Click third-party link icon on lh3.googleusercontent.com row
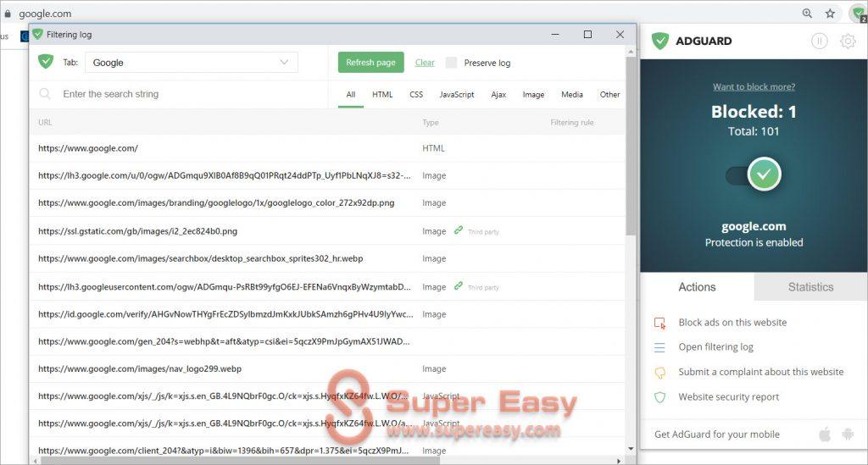The width and height of the screenshot is (868, 465). click(x=459, y=285)
